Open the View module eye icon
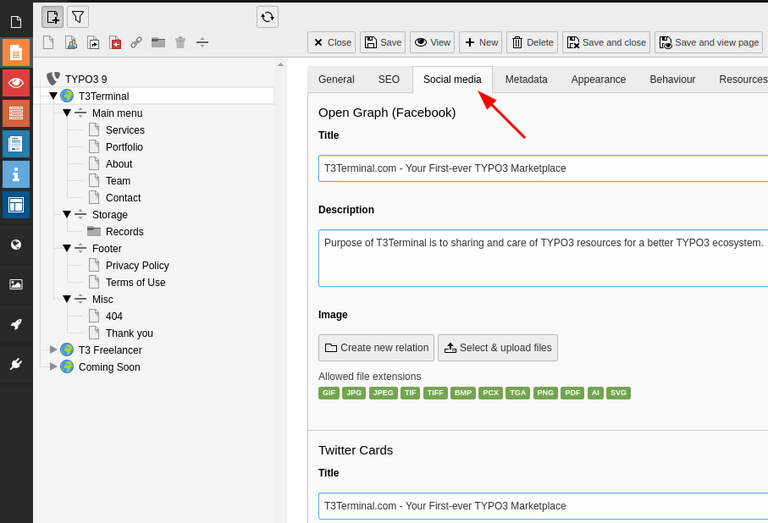This screenshot has width=768, height=523. 16,82
